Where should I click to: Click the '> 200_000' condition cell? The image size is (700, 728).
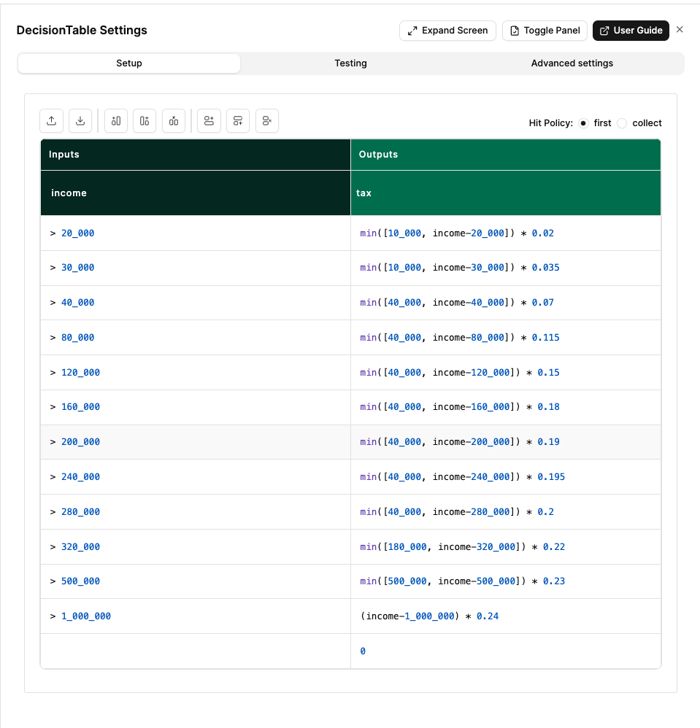(196, 442)
